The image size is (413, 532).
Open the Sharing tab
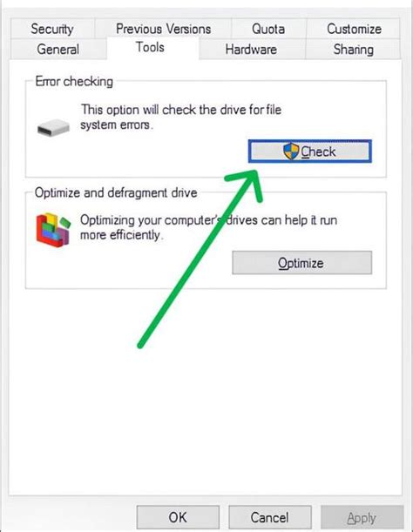click(353, 50)
